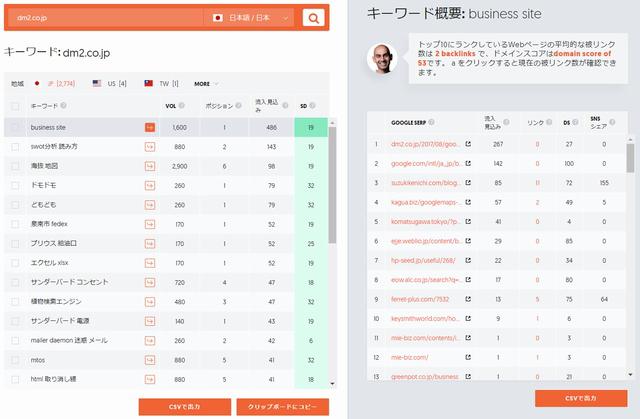Click the 泉南市 fedex keyword text
This screenshot has width=640, height=419.
[49, 224]
